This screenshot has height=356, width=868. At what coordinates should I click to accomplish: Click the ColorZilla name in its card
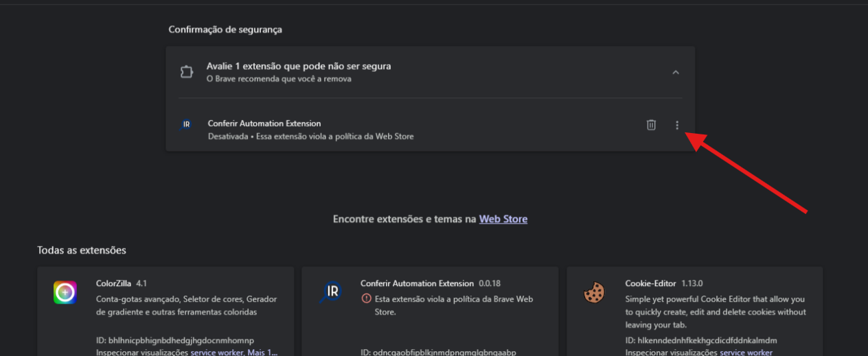114,283
